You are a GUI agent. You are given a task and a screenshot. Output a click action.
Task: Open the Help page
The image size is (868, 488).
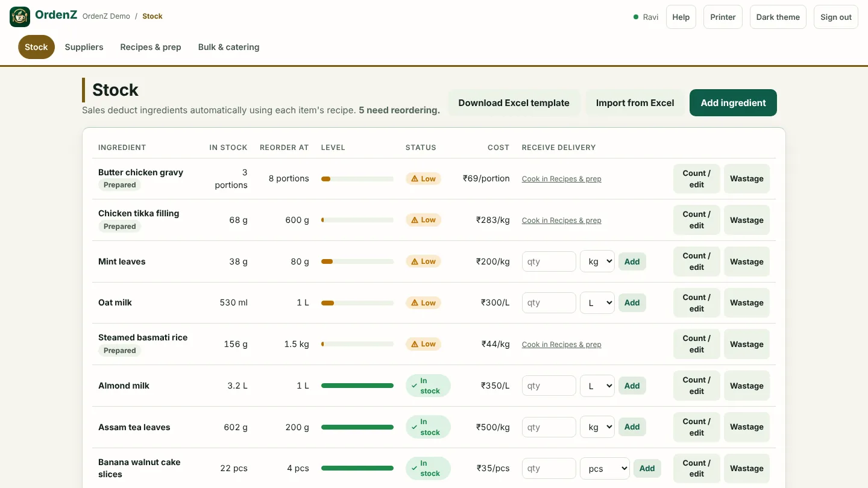tap(681, 17)
